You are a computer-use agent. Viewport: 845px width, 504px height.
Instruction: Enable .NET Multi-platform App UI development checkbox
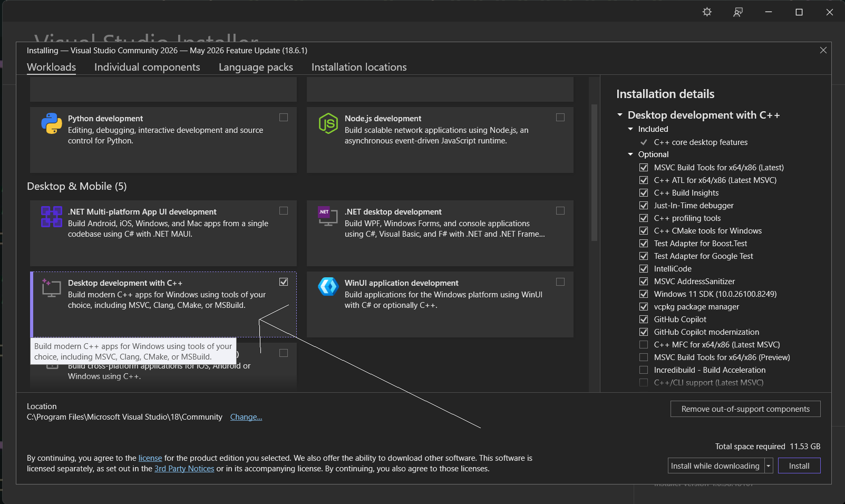pos(284,211)
